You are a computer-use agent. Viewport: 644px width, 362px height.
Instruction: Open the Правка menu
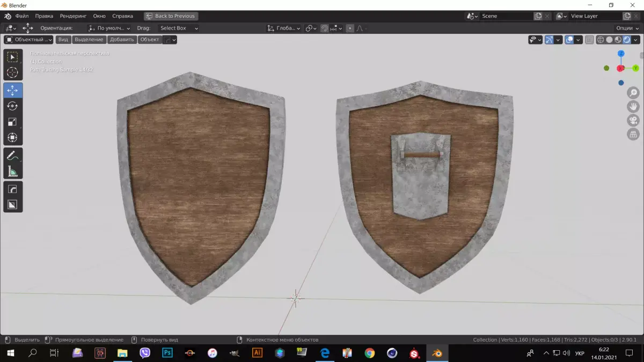coord(44,16)
